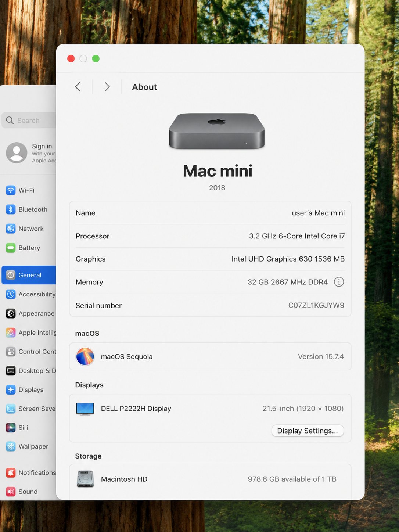Open the Siri icon in sidebar
This screenshot has width=399, height=532.
(x=11, y=428)
